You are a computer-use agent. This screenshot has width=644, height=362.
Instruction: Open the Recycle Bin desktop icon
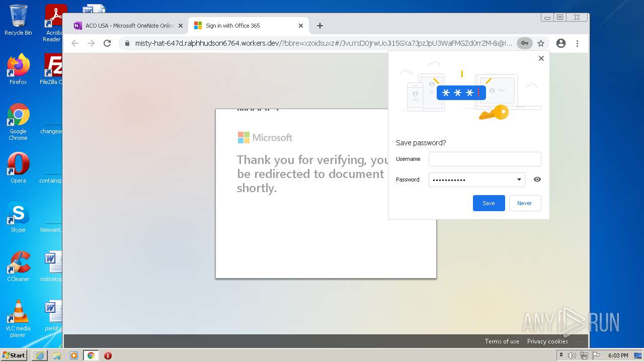tap(18, 20)
